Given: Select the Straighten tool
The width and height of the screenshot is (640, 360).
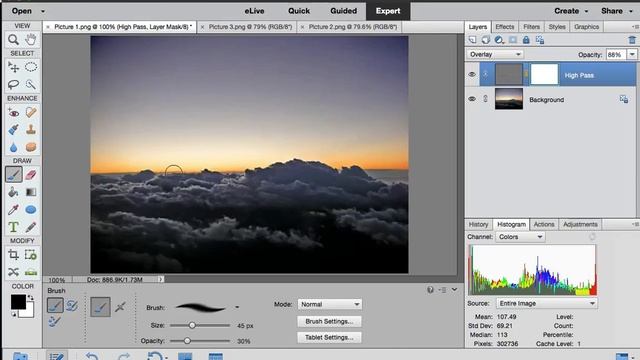Looking at the screenshot, I should coord(31,272).
